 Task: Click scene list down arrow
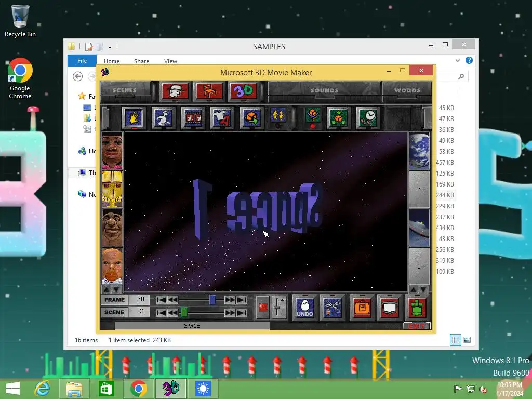pyautogui.click(x=424, y=289)
